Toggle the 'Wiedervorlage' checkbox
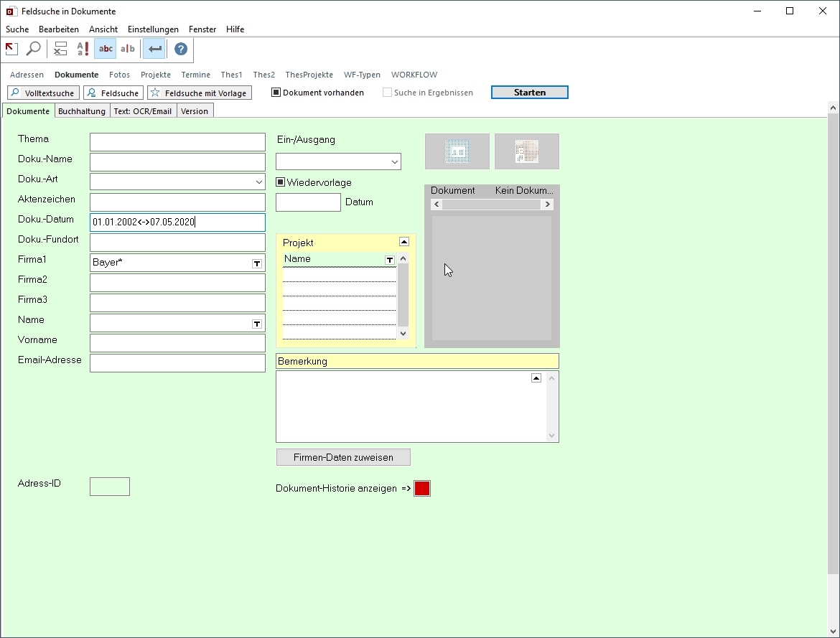Viewport: 840px width, 638px height. [281, 182]
